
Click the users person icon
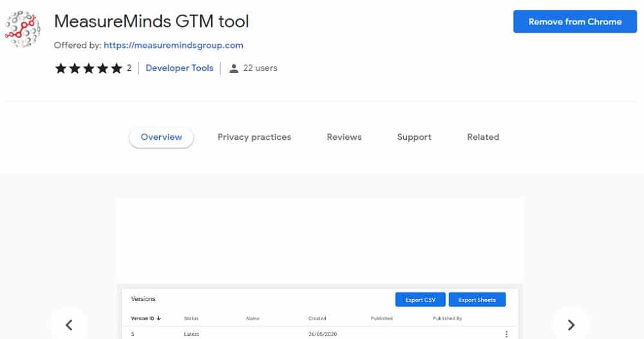tap(234, 68)
